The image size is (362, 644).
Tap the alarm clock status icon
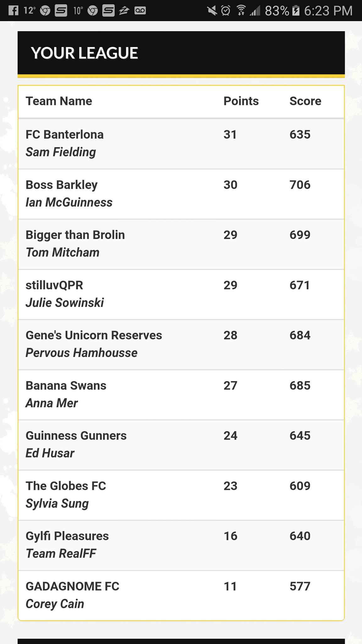pyautogui.click(x=226, y=11)
